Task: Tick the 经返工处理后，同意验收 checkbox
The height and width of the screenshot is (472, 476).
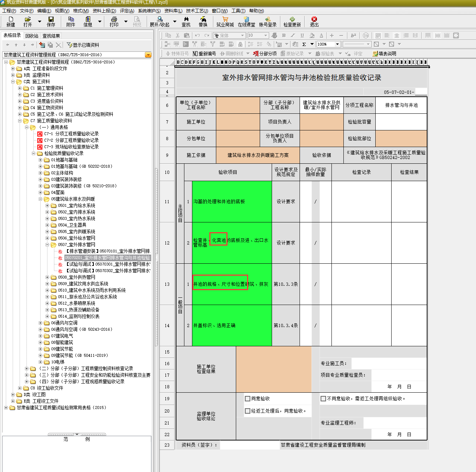Action: point(248,411)
